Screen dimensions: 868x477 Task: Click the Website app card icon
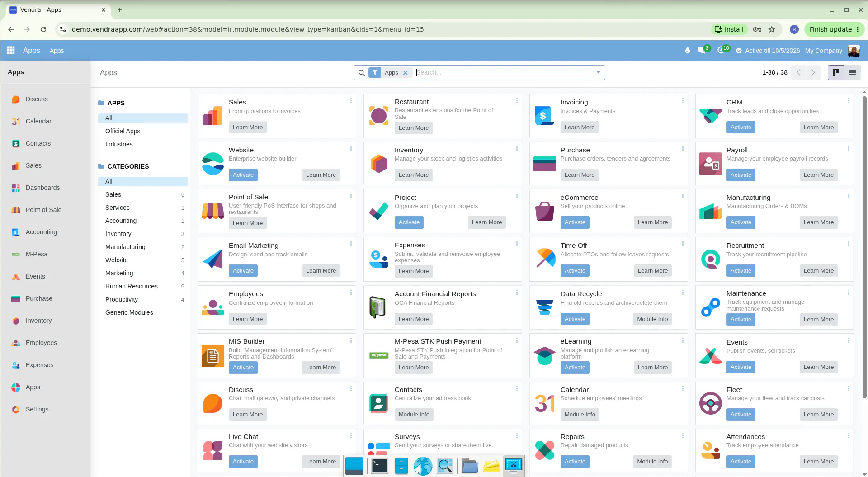[213, 164]
